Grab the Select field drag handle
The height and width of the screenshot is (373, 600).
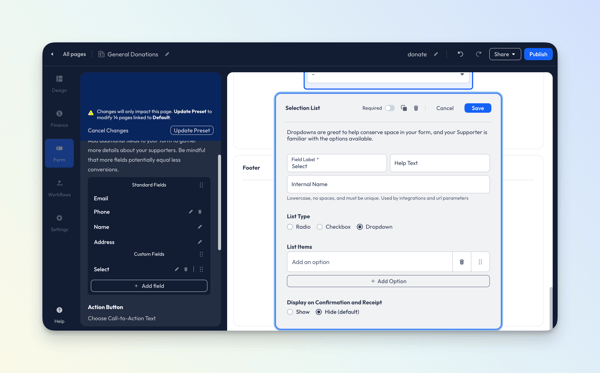(201, 269)
